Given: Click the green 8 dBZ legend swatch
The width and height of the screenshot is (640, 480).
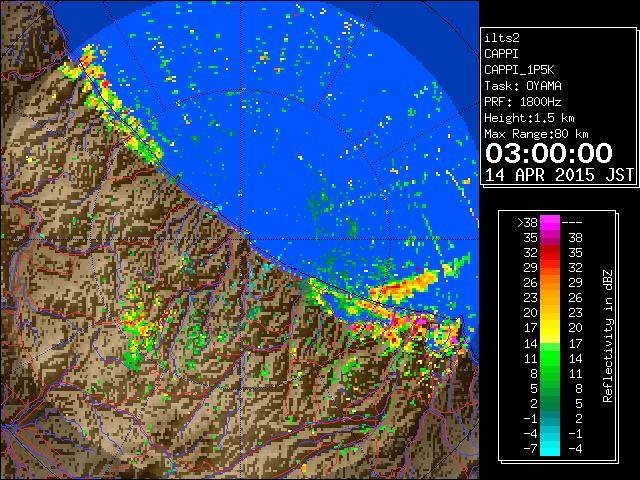Looking at the screenshot, I should tap(550, 373).
